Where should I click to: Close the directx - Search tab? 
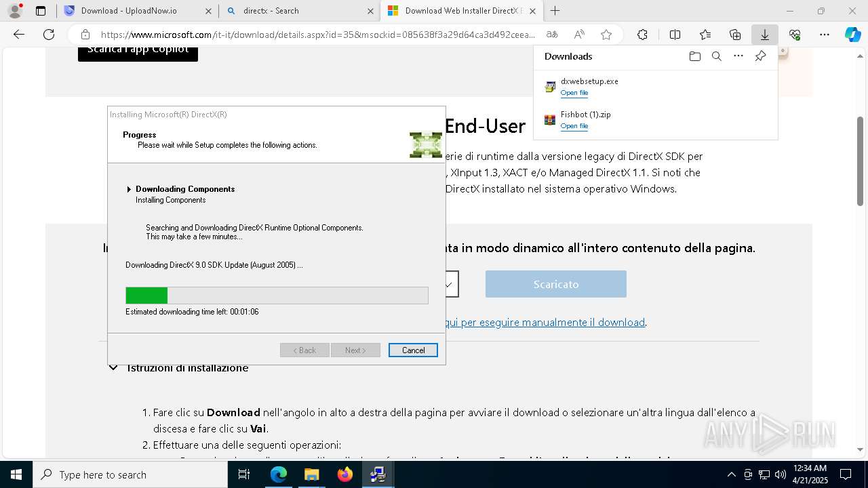[x=370, y=11]
